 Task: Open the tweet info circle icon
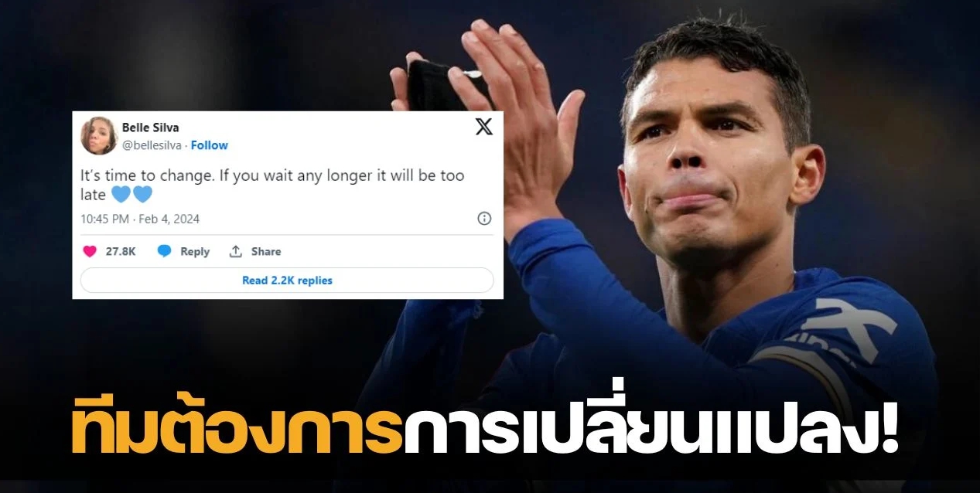click(x=484, y=219)
